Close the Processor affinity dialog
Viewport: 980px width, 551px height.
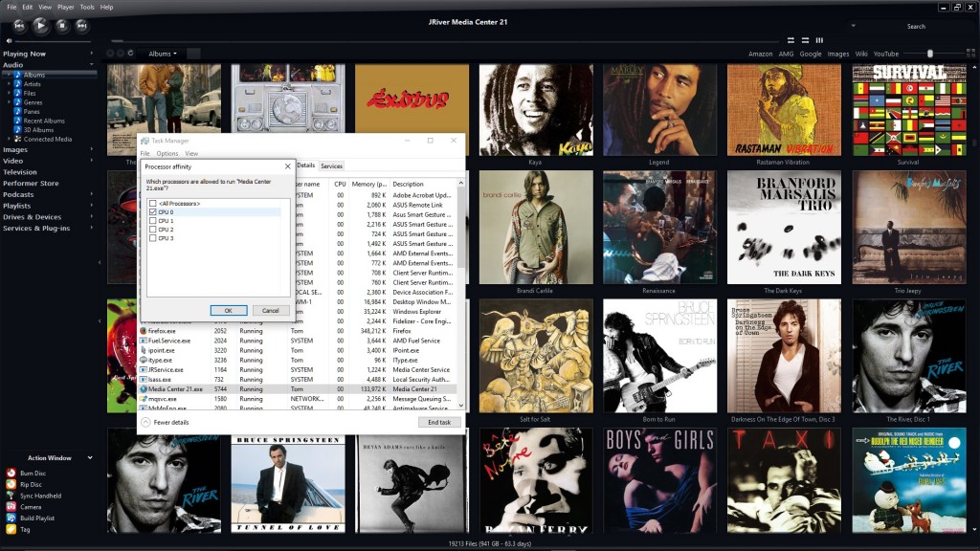(287, 166)
